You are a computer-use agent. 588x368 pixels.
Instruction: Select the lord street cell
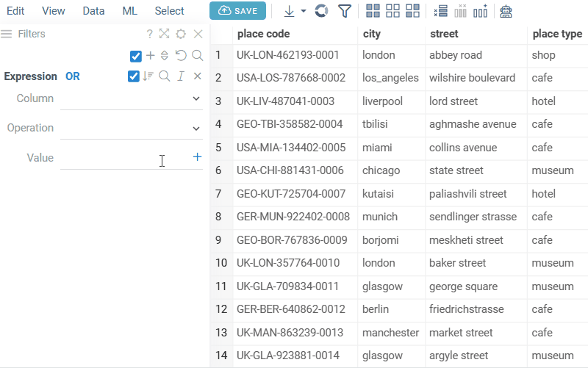[476, 101]
